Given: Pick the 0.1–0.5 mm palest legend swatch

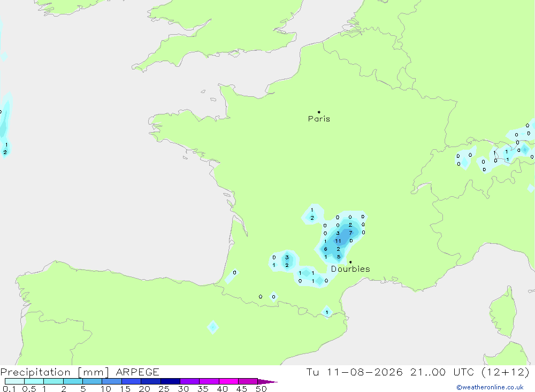Looking at the screenshot, I should tap(14, 381).
